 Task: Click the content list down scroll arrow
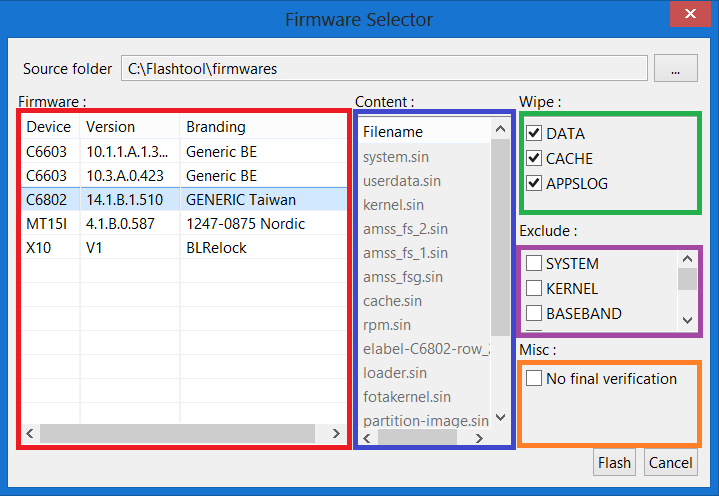(500, 417)
